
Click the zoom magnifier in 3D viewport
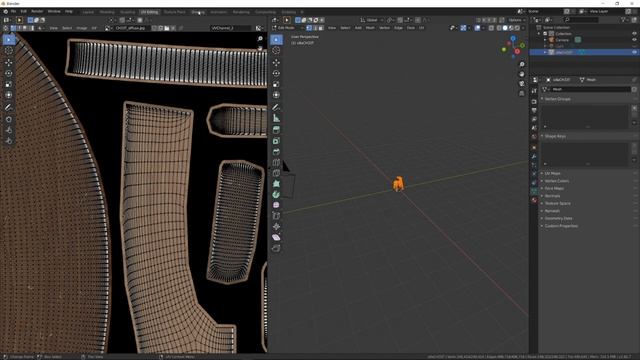522,64
